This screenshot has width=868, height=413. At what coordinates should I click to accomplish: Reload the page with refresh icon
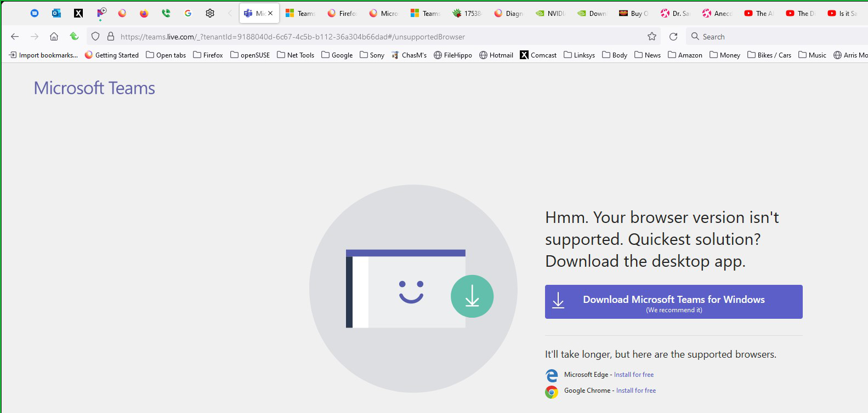click(x=673, y=37)
